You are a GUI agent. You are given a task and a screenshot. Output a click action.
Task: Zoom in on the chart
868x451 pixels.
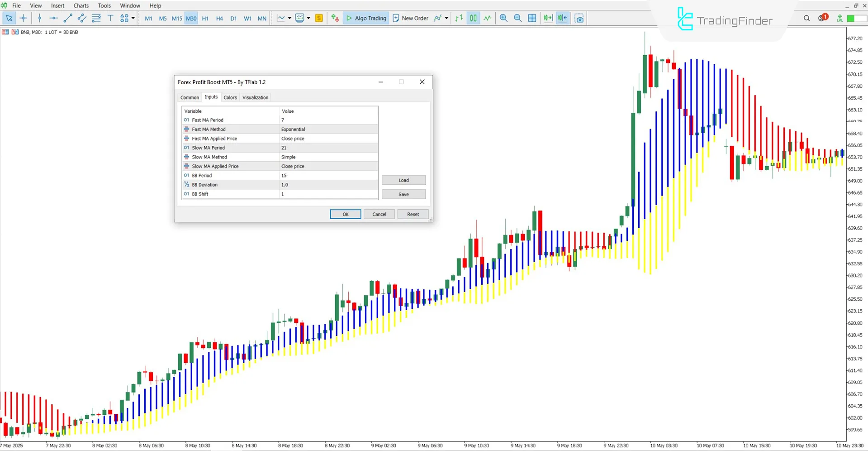pos(503,18)
